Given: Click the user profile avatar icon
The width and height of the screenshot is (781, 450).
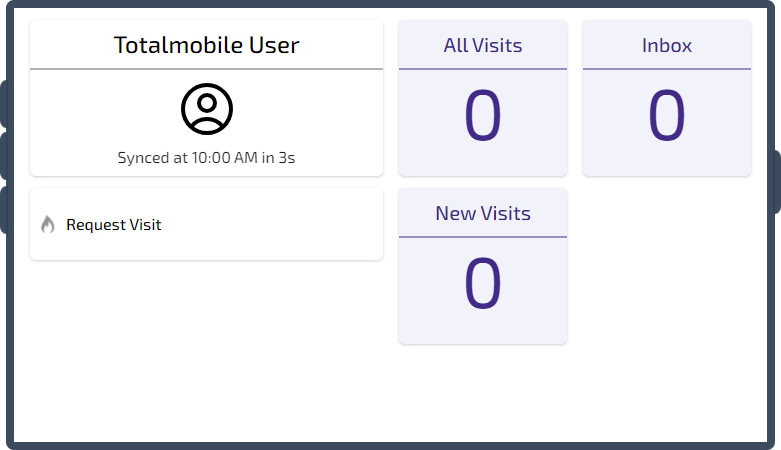Looking at the screenshot, I should point(207,109).
